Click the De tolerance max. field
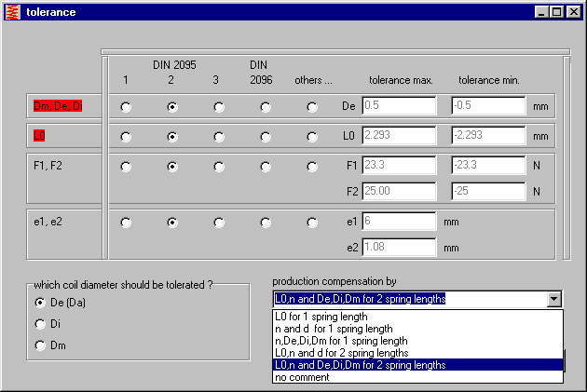The image size is (587, 392). coord(398,106)
